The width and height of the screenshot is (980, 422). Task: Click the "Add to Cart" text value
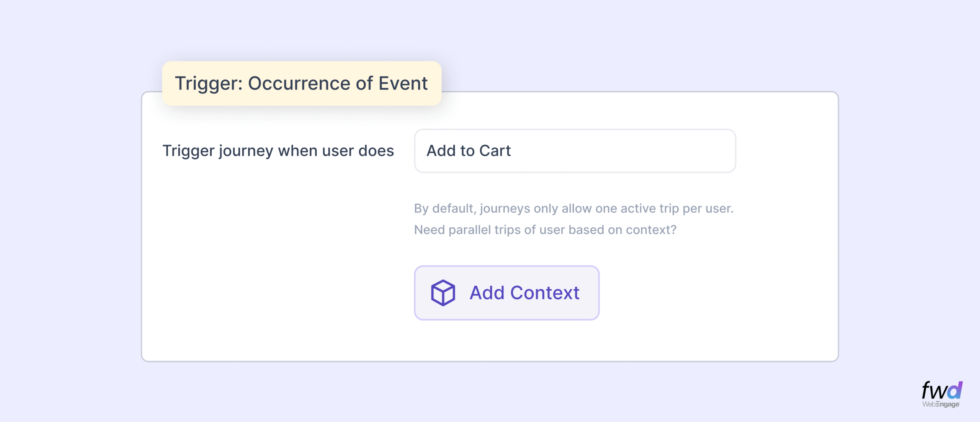pyautogui.click(x=469, y=151)
